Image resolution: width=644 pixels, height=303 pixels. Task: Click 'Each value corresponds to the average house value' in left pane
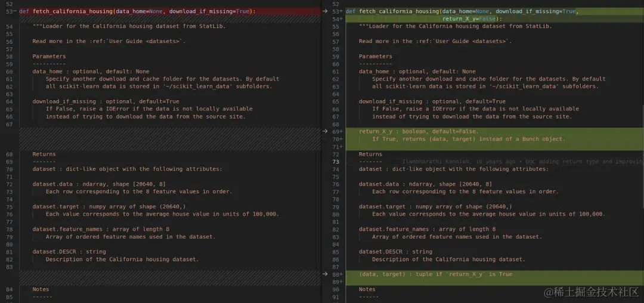[162, 214]
